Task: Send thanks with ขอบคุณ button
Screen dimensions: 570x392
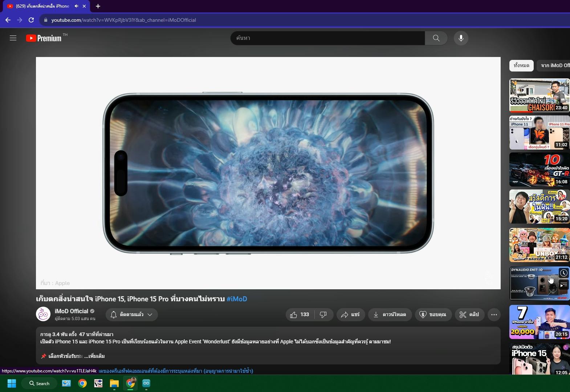Action: point(433,315)
